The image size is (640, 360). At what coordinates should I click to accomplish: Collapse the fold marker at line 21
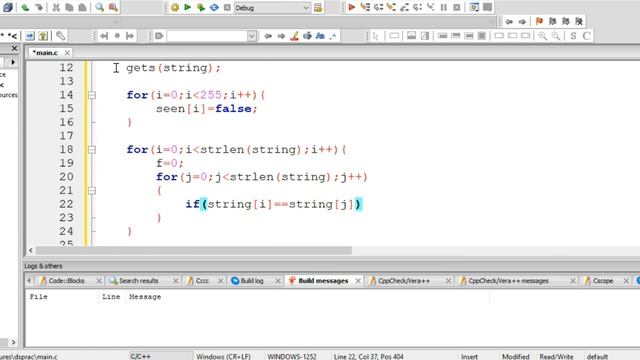point(92,191)
